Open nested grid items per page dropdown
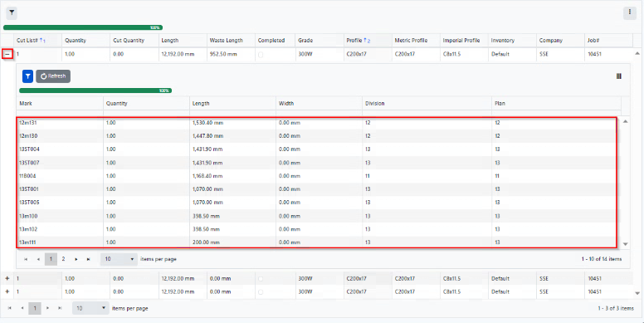Image resolution: width=644 pixels, height=323 pixels. click(119, 259)
